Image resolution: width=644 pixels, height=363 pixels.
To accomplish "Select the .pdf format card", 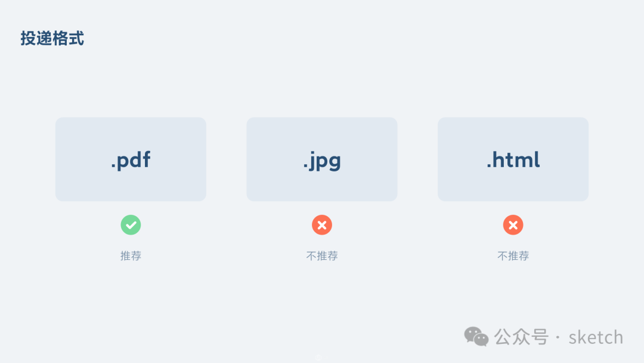I will point(131,159).
